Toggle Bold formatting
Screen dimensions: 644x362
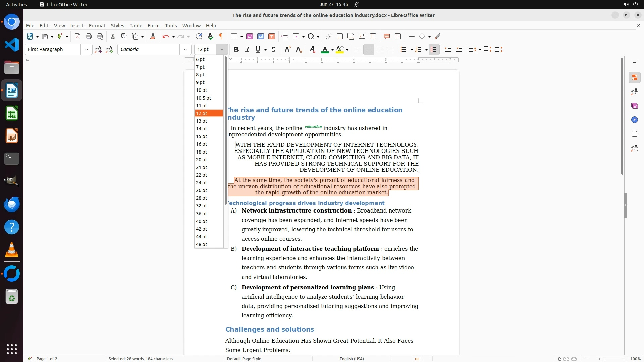[236, 49]
